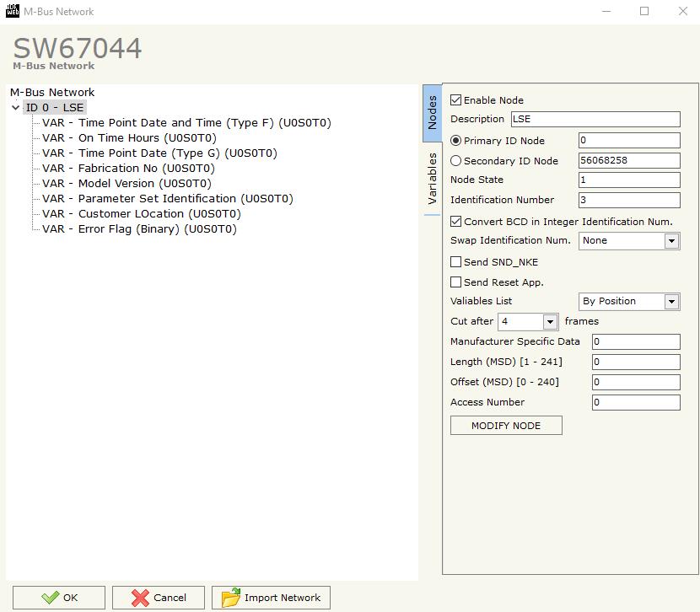Screen dimensions: 700x612
Task: Enable the Send SND_NKE checkbox
Action: pos(456,262)
